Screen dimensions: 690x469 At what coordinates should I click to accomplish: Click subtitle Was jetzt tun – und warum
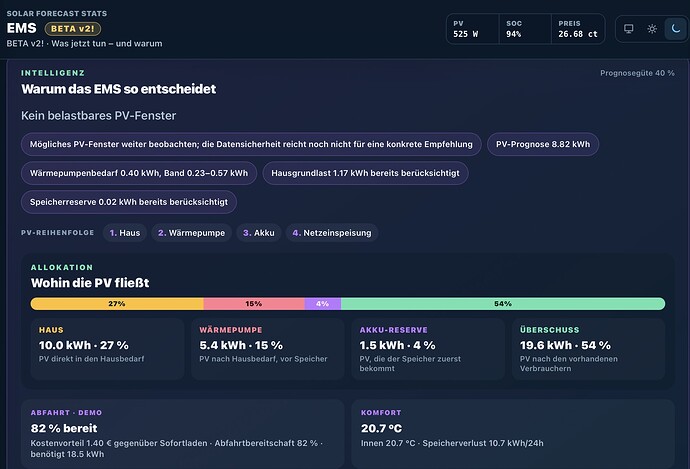click(x=107, y=44)
